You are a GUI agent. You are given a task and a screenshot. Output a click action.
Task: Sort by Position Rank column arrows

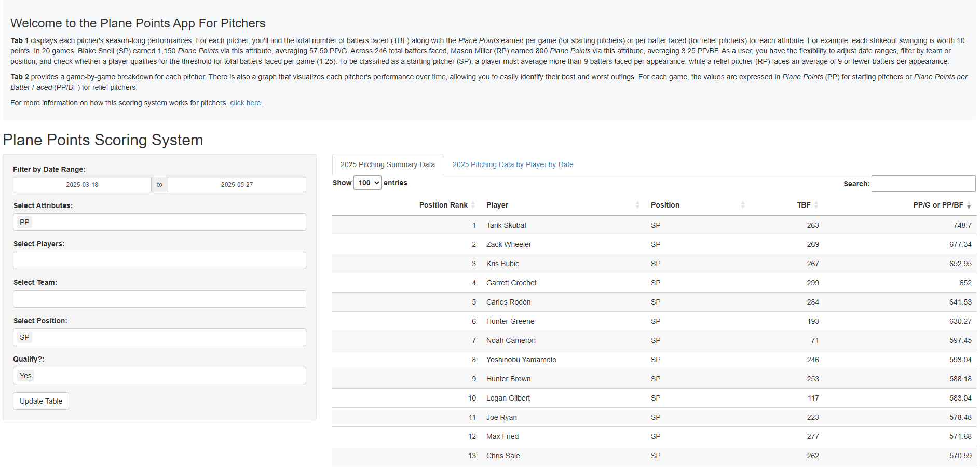[x=473, y=205]
